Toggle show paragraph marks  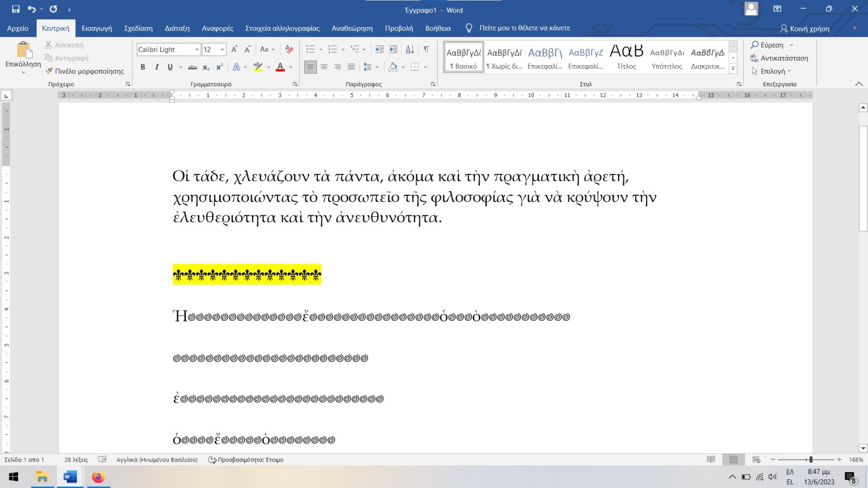[x=426, y=49]
